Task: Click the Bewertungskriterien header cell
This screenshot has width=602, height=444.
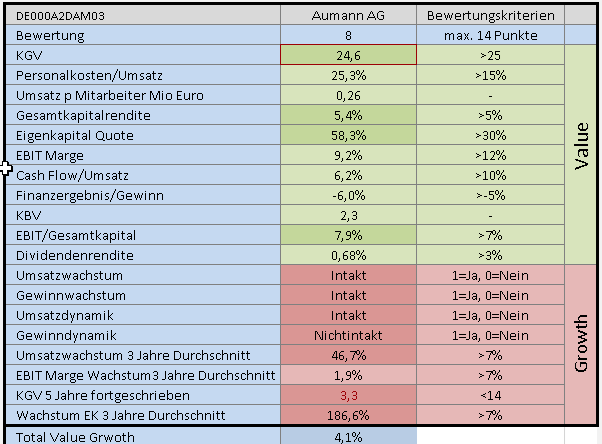Action: 490,15
